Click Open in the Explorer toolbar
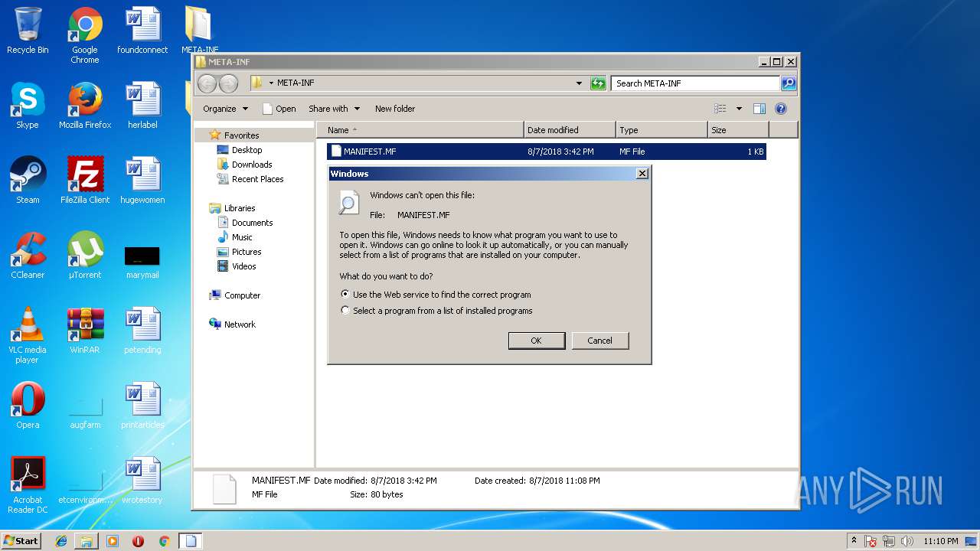The image size is (980, 551). (279, 109)
